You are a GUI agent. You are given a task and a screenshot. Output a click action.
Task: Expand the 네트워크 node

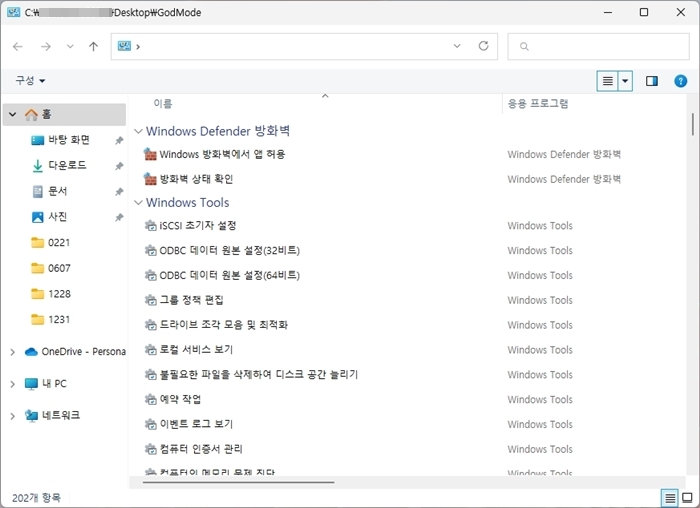click(x=12, y=416)
